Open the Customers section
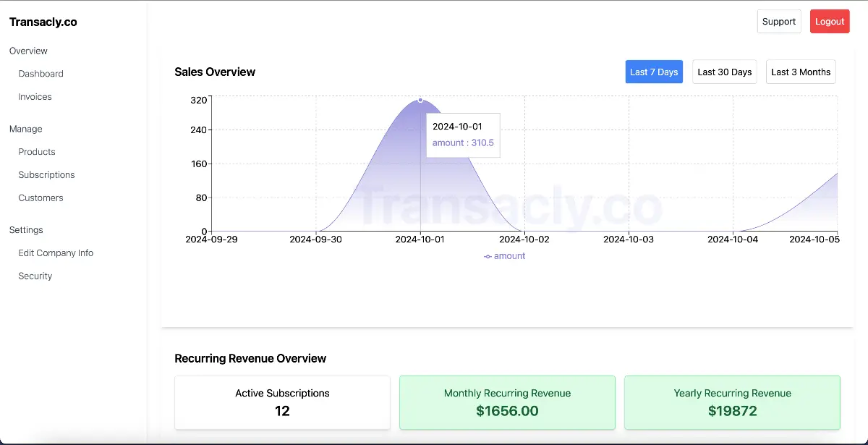This screenshot has width=868, height=445. pyautogui.click(x=41, y=198)
